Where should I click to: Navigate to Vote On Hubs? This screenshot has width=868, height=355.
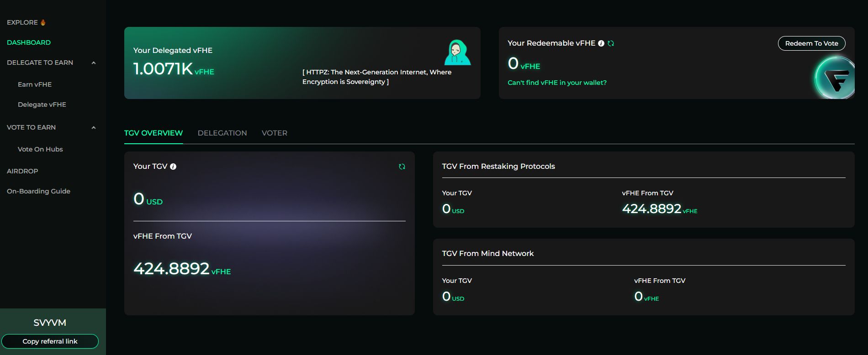coord(40,149)
